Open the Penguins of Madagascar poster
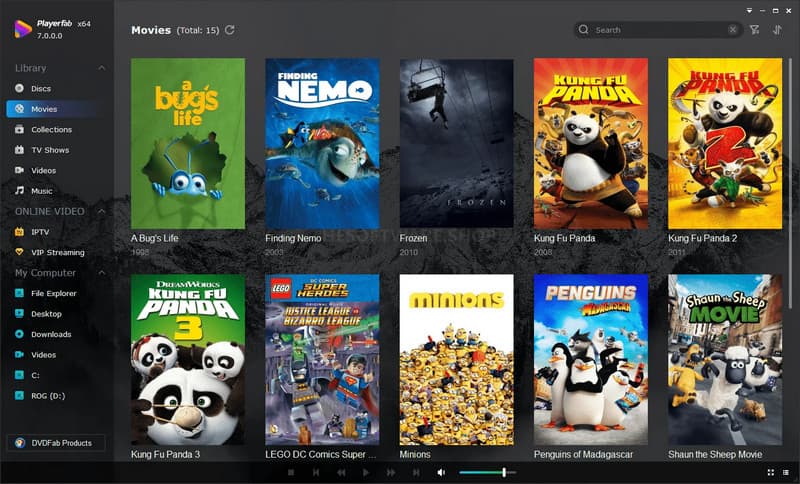The image size is (800, 484). pyautogui.click(x=591, y=360)
